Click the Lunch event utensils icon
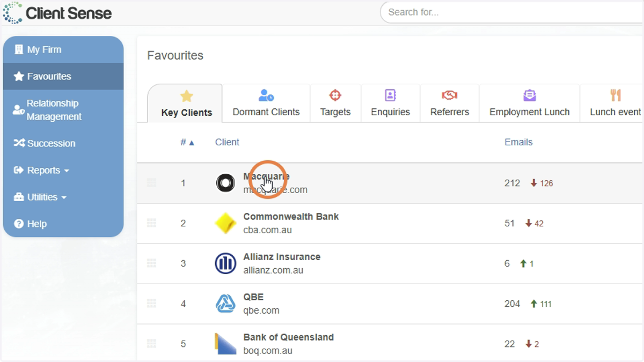644x362 pixels. tap(616, 95)
